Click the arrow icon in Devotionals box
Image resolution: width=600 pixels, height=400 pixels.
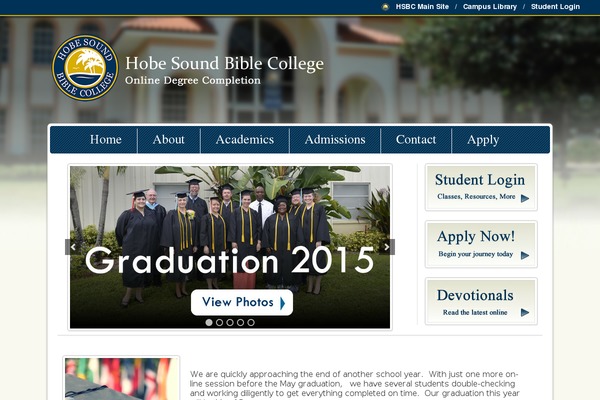coord(525,313)
